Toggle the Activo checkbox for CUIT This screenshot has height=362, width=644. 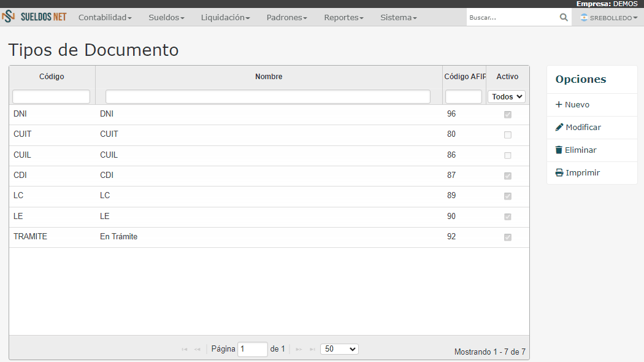(x=508, y=135)
